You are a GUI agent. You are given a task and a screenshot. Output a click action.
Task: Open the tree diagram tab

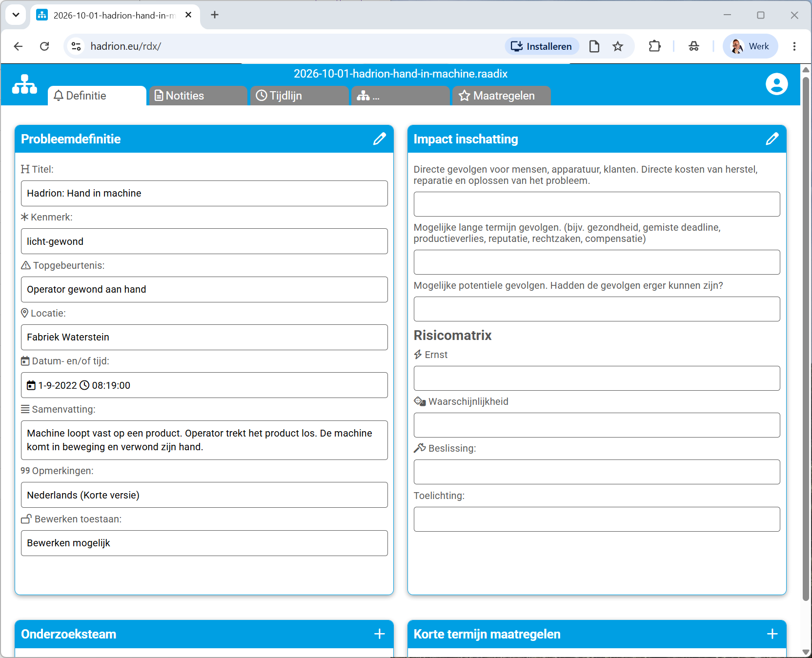click(401, 96)
